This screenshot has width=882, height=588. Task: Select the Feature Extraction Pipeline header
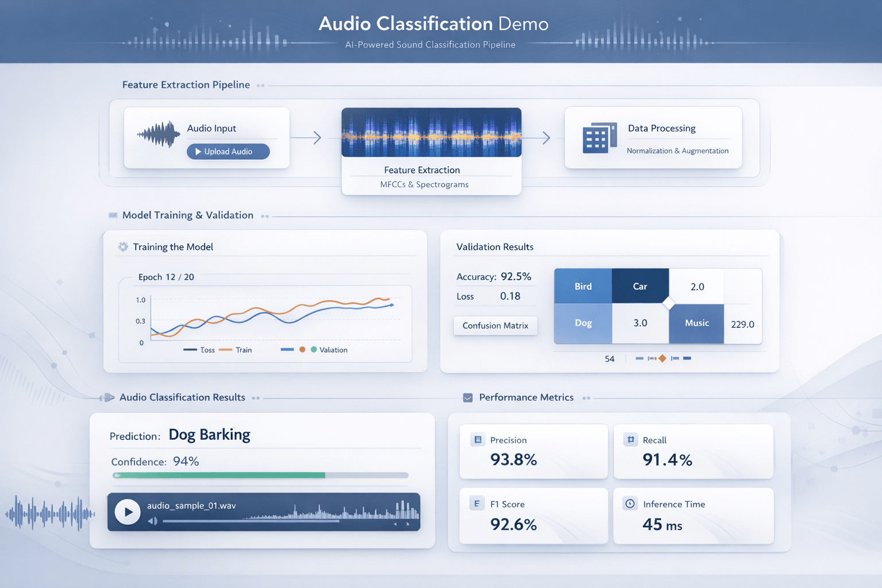click(x=185, y=84)
